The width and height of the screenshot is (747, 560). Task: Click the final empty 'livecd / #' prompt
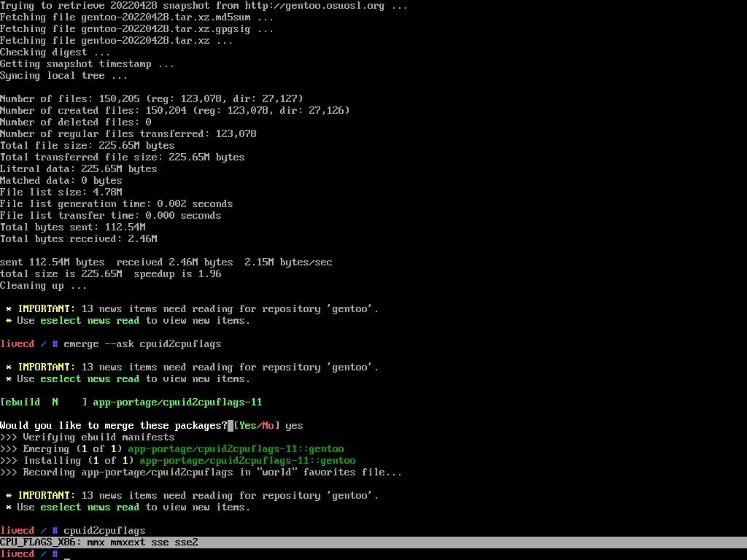point(29,554)
